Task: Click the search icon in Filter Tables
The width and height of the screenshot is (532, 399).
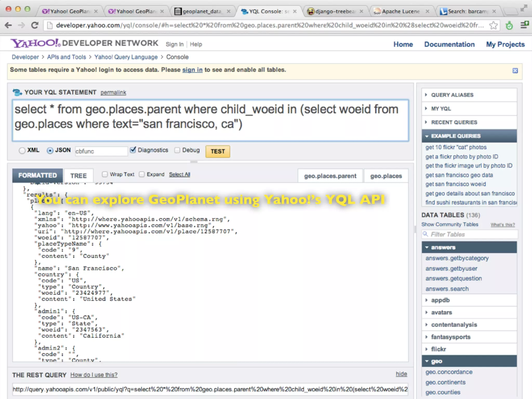Action: pyautogui.click(x=425, y=234)
